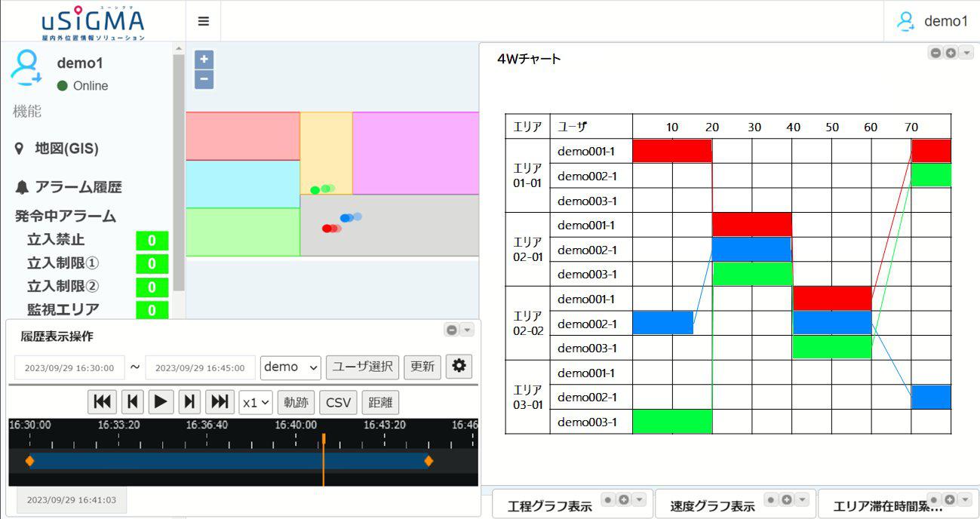Viewport: 980px width, 519px height.
Task: Select 立入禁止 alarm entry
Action: tap(56, 240)
